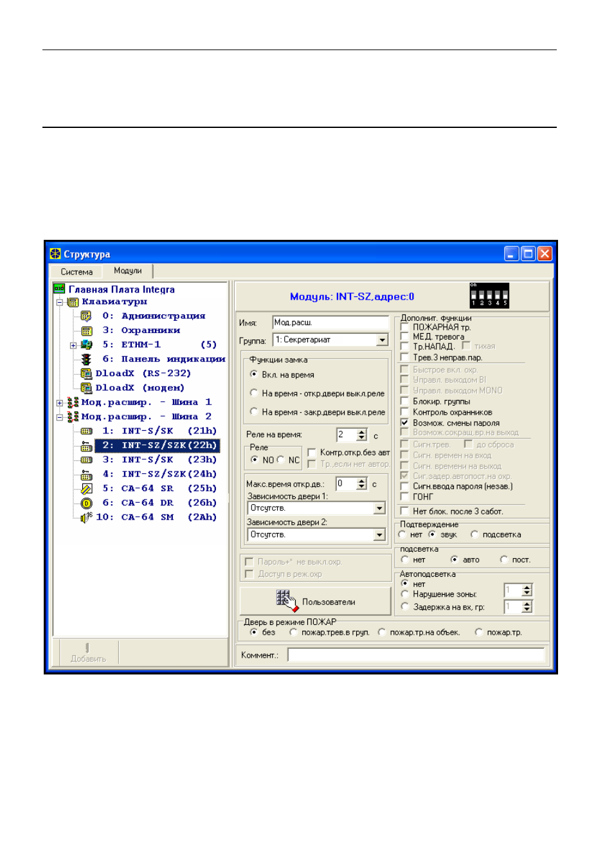Click the INT-SZ/SZK(22h) lock icon
The height and width of the screenshot is (868, 614).
86,446
